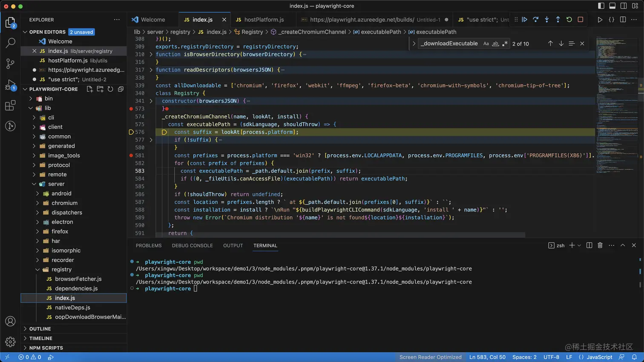Refresh the explorer tree
This screenshot has width=644, height=362.
[x=110, y=89]
